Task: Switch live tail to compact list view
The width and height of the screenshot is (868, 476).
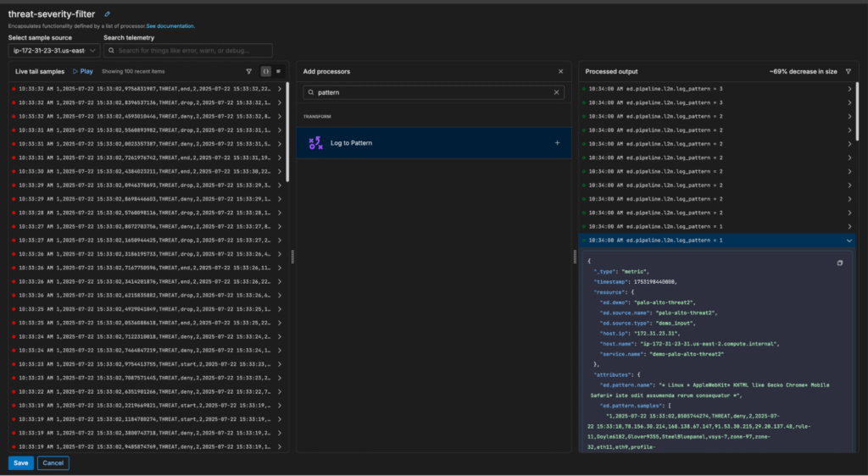Action: pyautogui.click(x=278, y=72)
